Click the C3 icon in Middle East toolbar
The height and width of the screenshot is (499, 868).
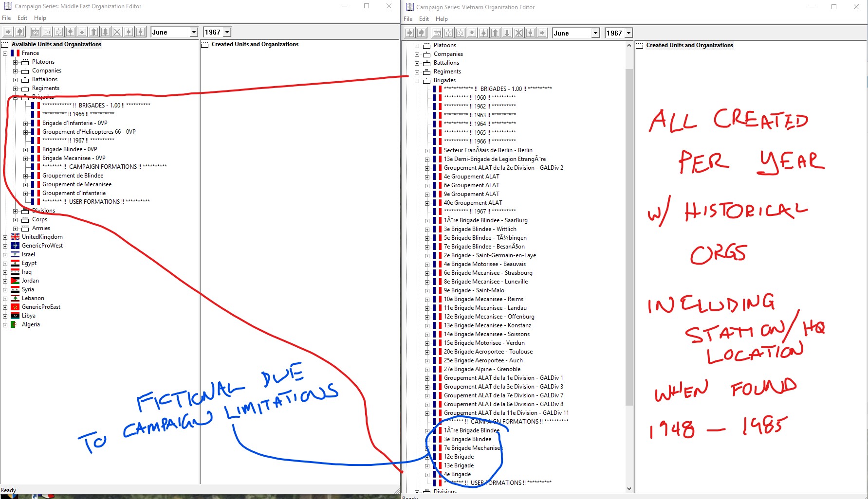coord(58,32)
